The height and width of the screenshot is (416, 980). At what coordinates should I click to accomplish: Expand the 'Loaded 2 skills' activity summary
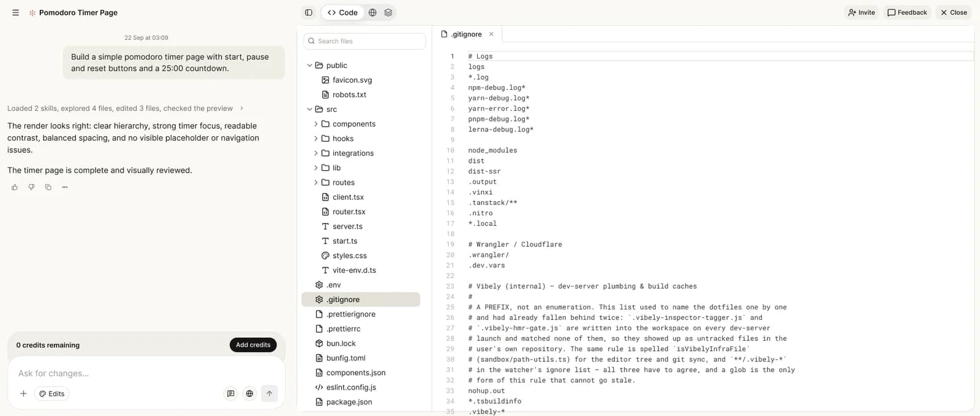point(126,108)
